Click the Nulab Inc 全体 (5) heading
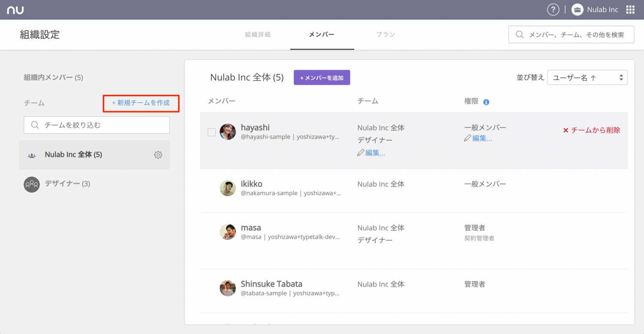The height and width of the screenshot is (334, 644). point(247,77)
